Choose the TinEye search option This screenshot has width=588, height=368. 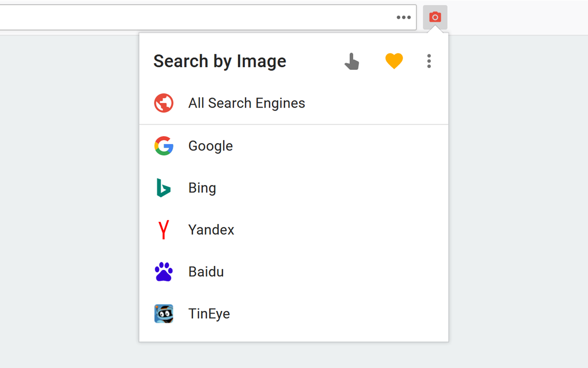[209, 314]
